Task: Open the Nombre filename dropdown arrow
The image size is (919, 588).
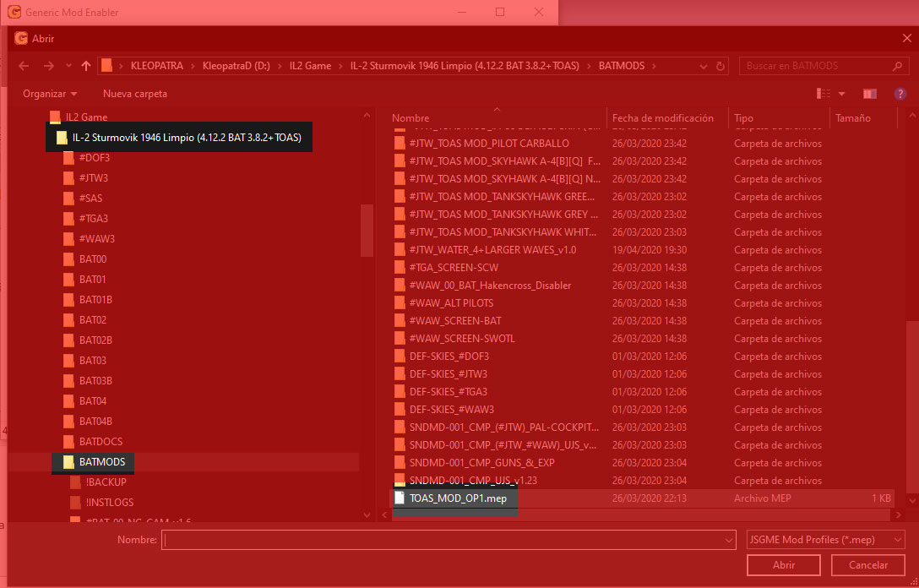Action: pos(728,540)
